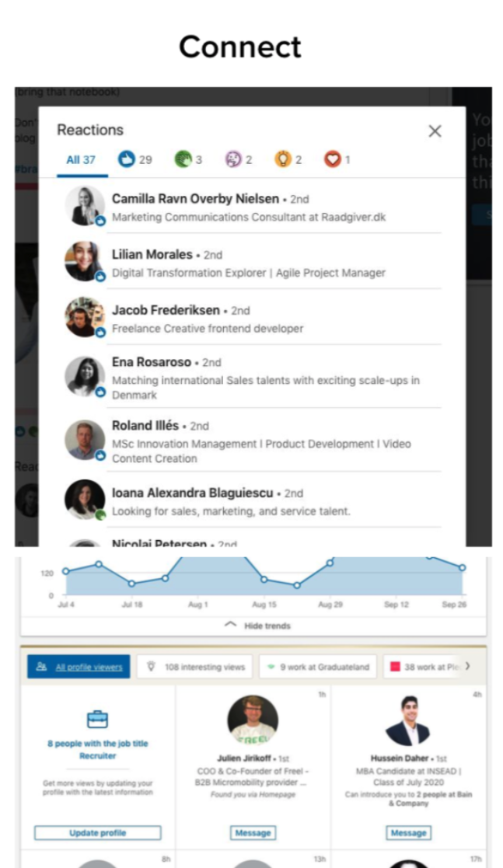Filter by the 2 insightful lightbulb reactions
Viewport: 503px width, 868px height.
point(288,159)
